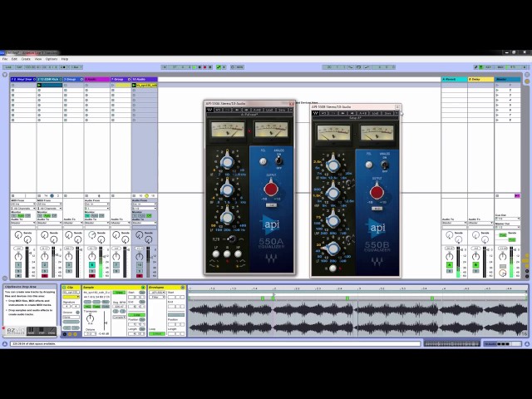Click the red OUTPUT knob on 550A
The width and height of the screenshot is (532, 399).
point(271,189)
